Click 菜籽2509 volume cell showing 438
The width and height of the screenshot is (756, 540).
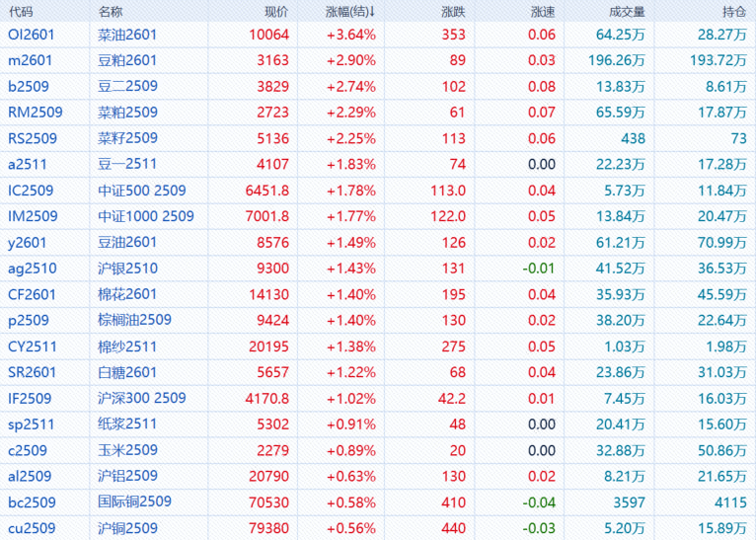632,138
